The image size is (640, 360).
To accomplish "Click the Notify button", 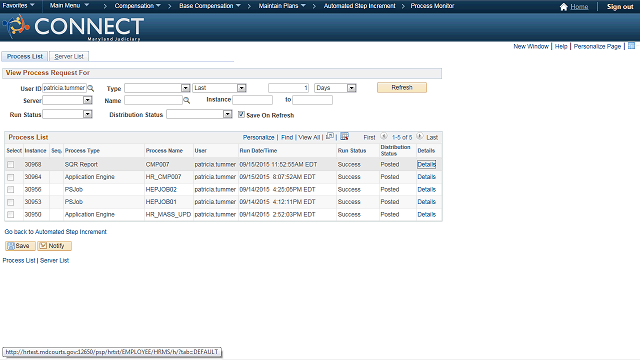I will [x=54, y=246].
